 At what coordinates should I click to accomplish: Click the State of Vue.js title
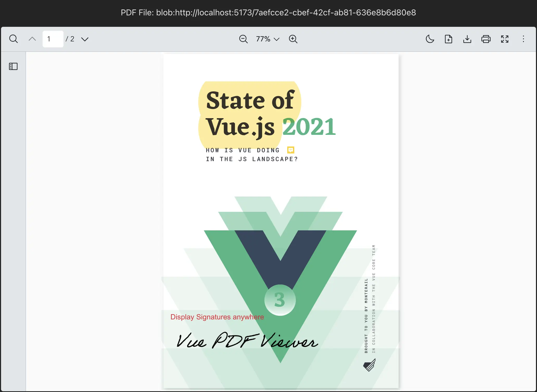point(250,113)
